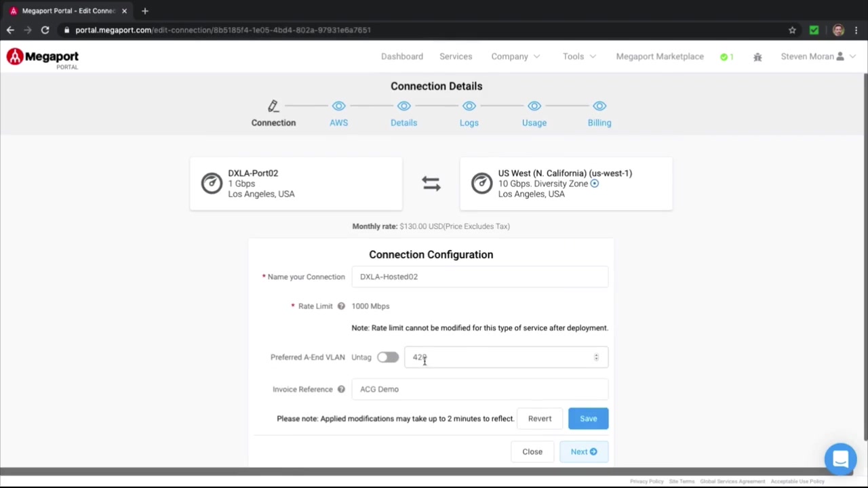Click the "$130.00 USD" monthly rate text
Image resolution: width=868 pixels, height=488 pixels.
[x=420, y=226]
